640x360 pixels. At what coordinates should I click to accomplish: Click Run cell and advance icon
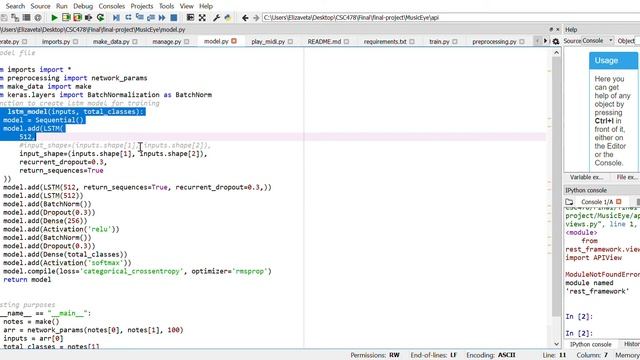[78, 18]
